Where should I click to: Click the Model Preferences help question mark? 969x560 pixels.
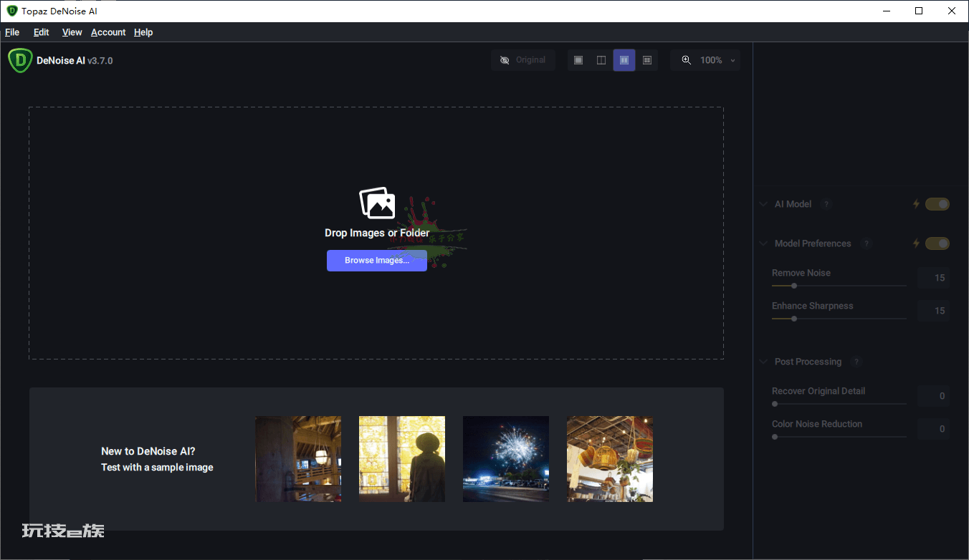866,243
